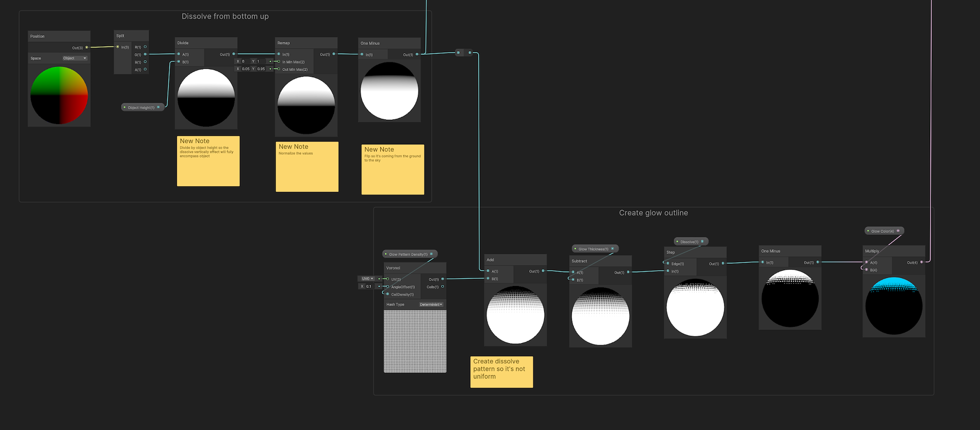
Task: Click the Step node In(1) input port
Action: point(668,271)
